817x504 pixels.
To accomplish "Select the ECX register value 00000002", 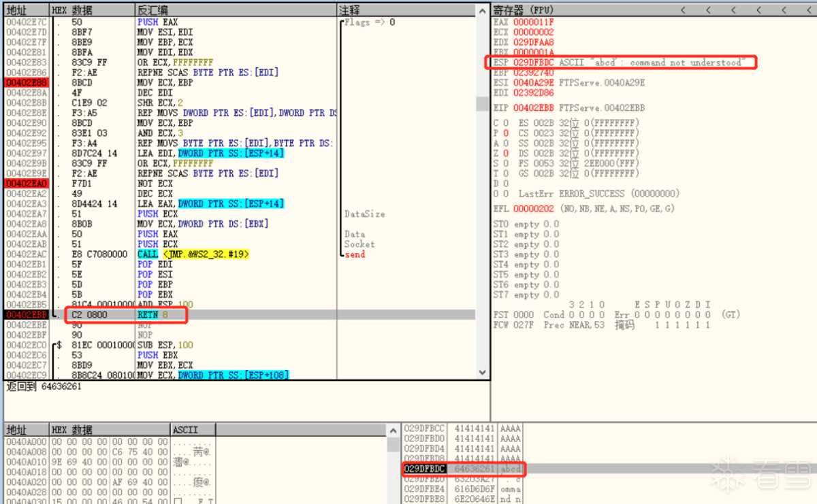I will coord(534,32).
